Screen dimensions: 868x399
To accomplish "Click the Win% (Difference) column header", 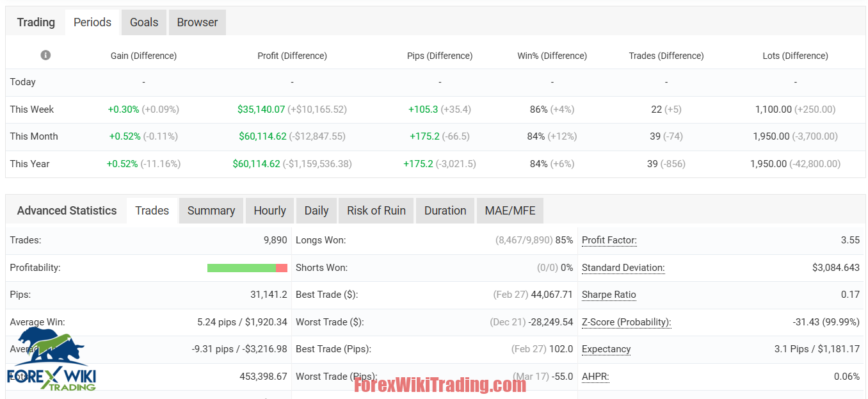I will click(x=552, y=56).
